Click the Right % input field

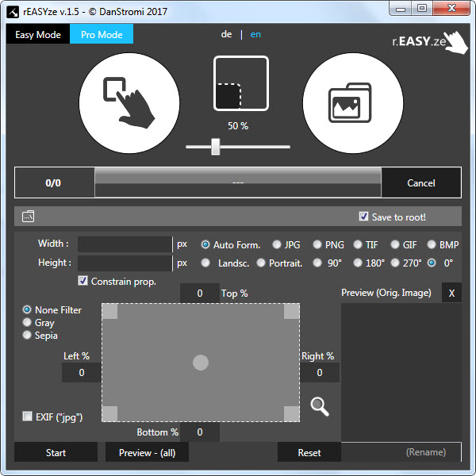tap(320, 373)
